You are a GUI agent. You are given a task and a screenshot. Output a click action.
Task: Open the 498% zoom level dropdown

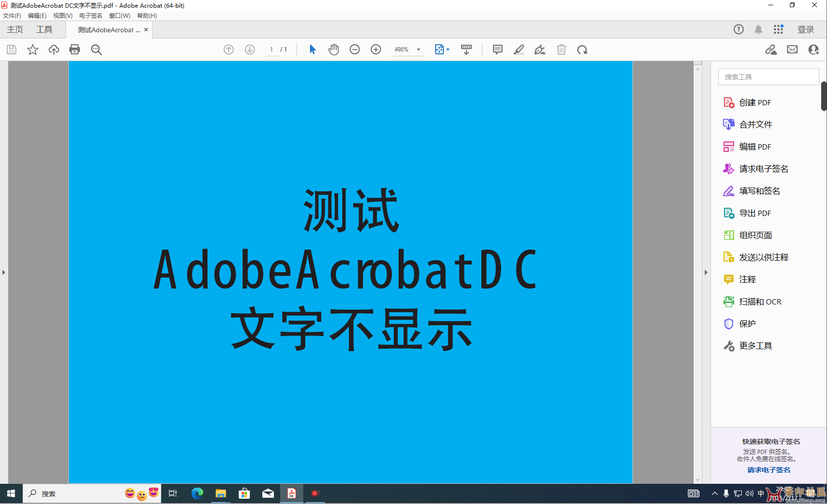click(418, 50)
